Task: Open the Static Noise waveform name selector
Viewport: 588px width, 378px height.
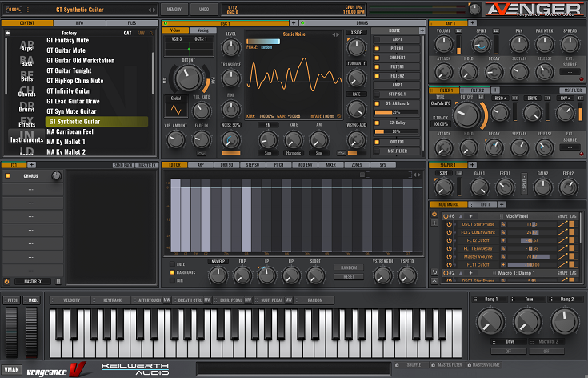Action: [294, 34]
